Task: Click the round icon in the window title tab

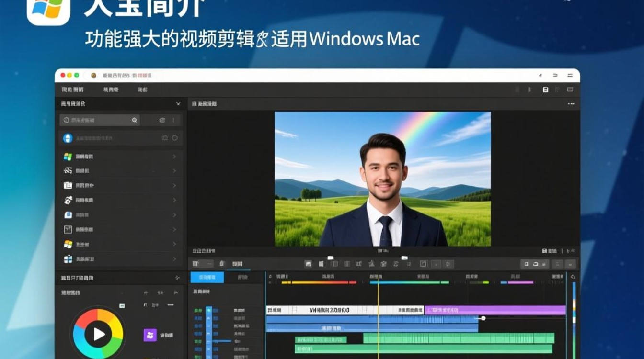Action: 94,76
